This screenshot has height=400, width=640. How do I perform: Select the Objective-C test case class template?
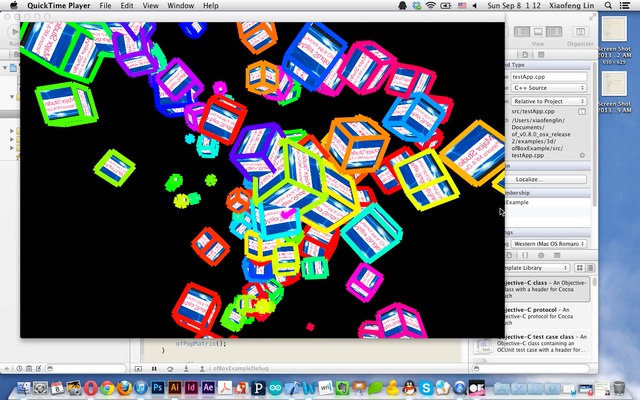click(532, 343)
